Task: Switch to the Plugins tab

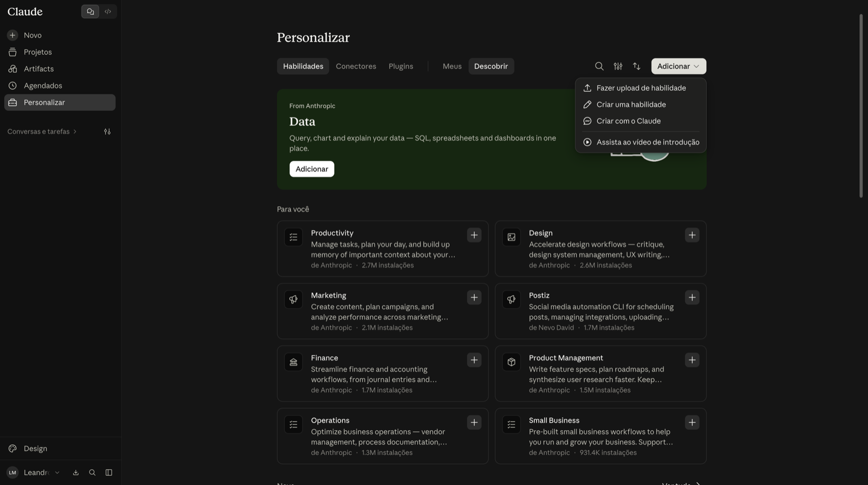Action: tap(401, 66)
